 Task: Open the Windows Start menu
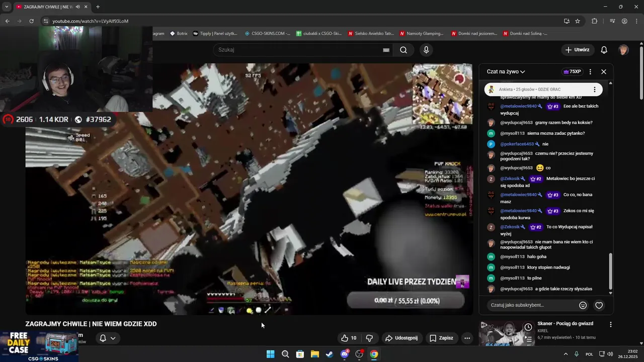point(270,354)
